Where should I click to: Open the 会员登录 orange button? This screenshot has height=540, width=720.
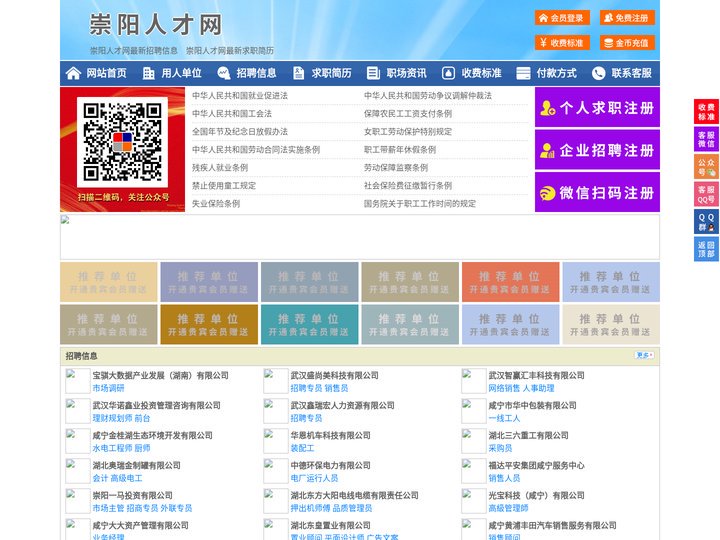pyautogui.click(x=562, y=18)
